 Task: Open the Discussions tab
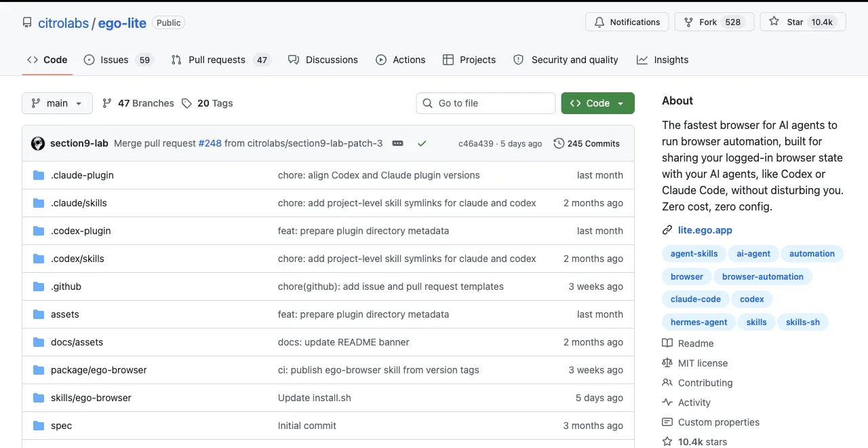tap(323, 60)
